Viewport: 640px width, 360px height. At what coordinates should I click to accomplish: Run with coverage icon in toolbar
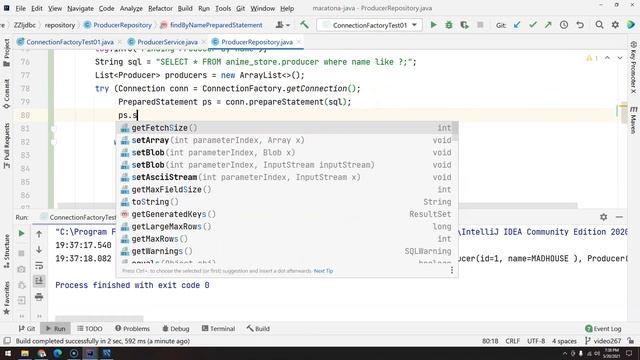coord(464,25)
